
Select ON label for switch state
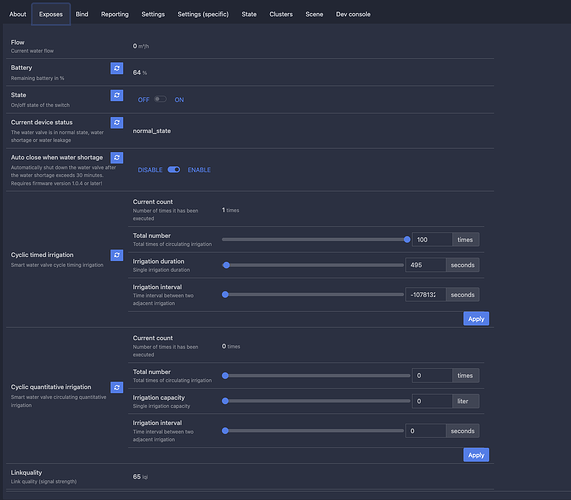point(179,100)
